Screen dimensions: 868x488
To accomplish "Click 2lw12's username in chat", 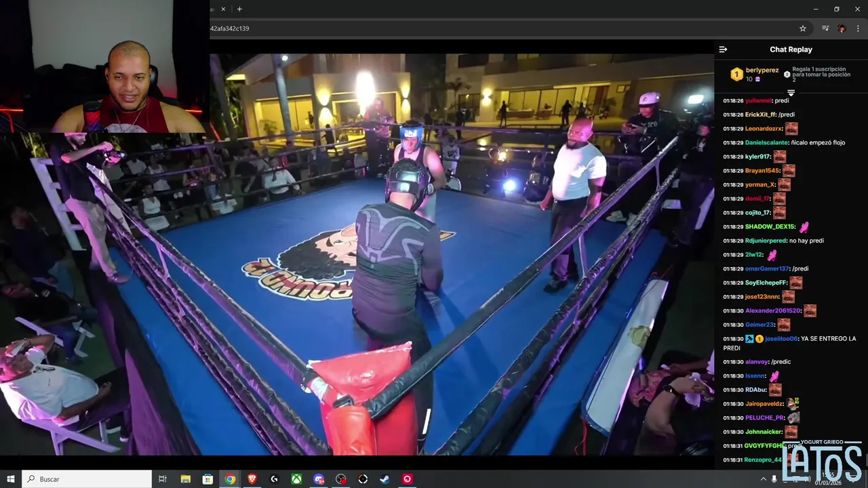I will [753, 255].
